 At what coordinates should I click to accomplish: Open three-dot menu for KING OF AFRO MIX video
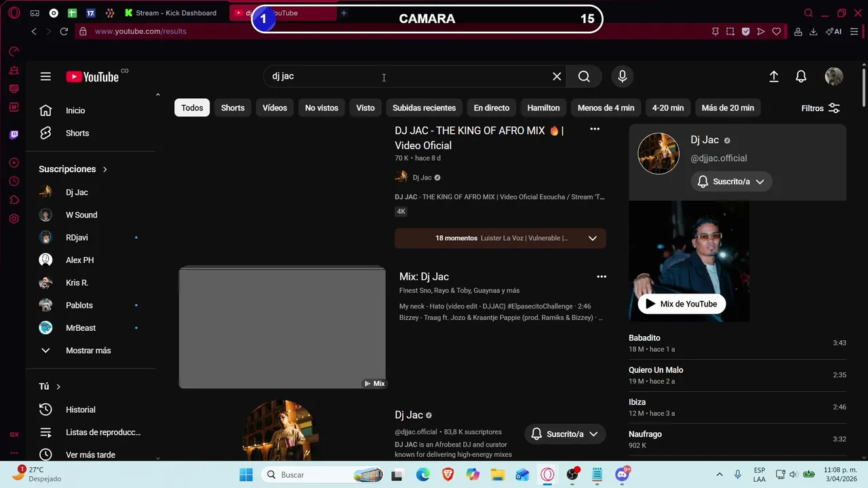coord(595,129)
